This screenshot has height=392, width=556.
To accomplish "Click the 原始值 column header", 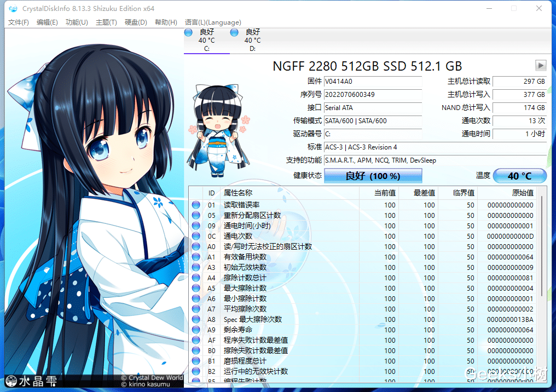I will 508,193.
